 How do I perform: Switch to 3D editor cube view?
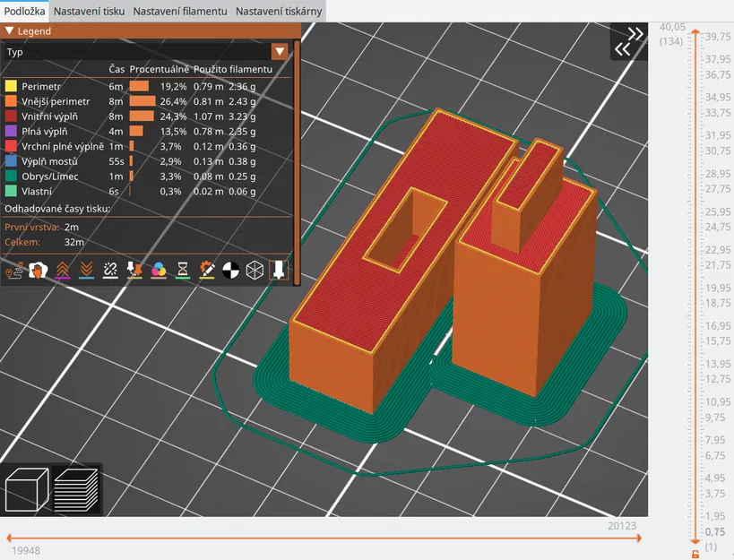click(x=27, y=490)
